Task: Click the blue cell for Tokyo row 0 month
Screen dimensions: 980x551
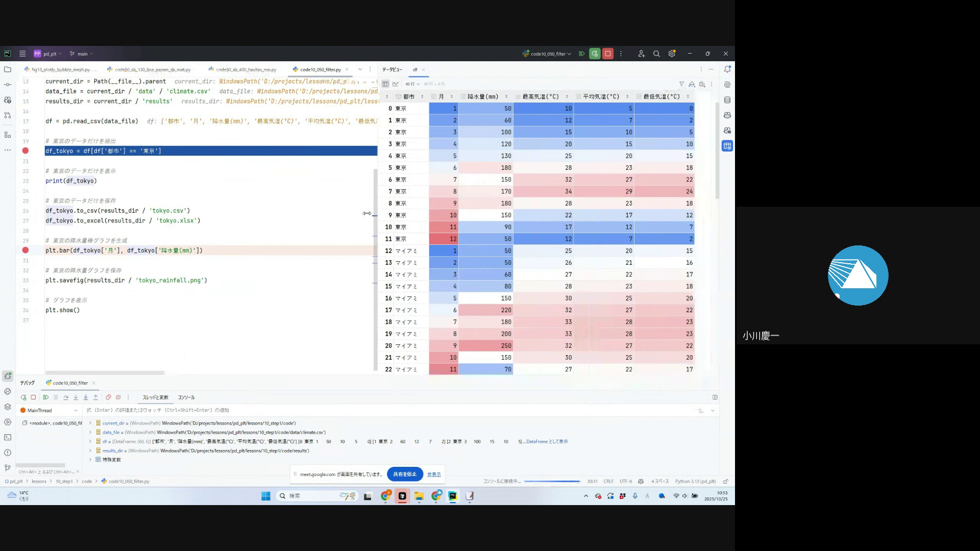Action: [444, 109]
